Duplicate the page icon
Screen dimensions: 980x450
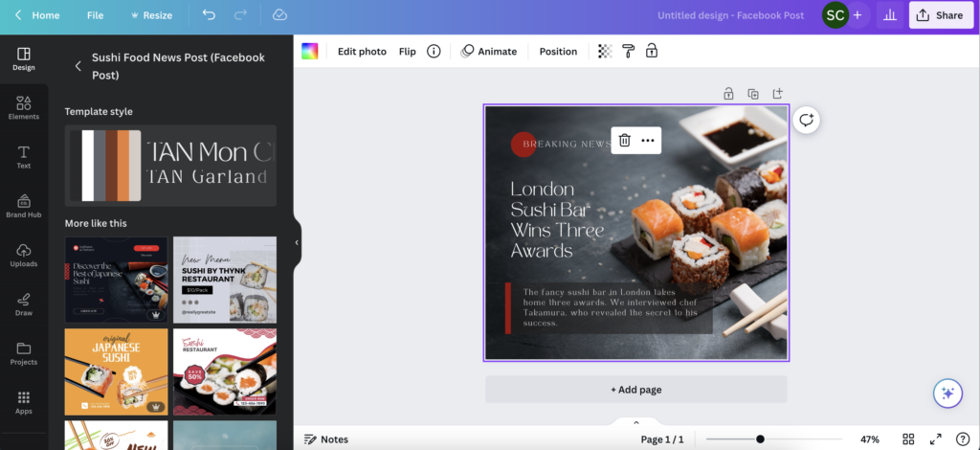[753, 94]
